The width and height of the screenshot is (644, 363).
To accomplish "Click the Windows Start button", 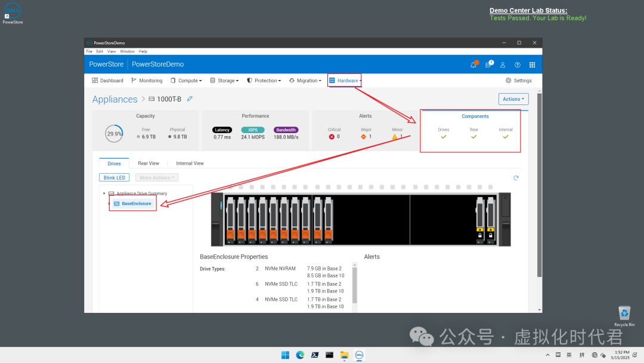I will (285, 355).
